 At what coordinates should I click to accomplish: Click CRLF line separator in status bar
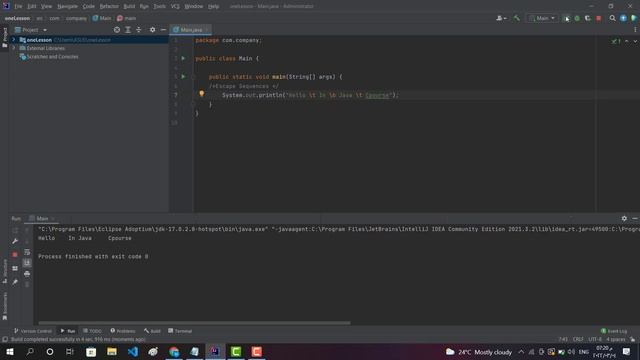578,339
